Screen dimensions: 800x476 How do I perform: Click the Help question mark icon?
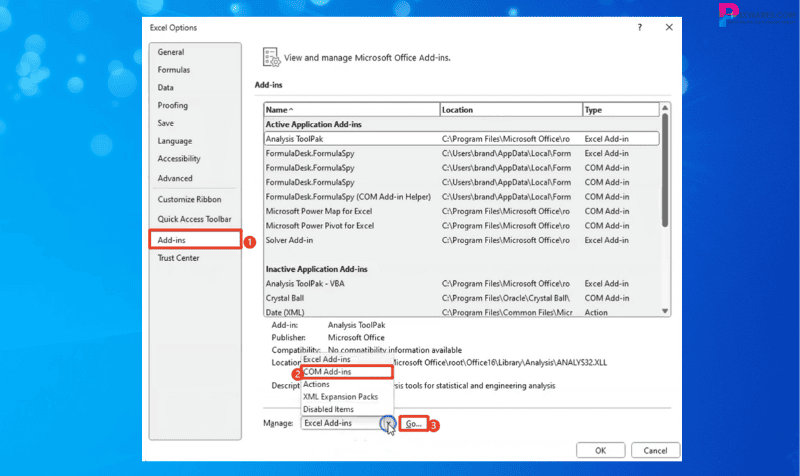[639, 27]
